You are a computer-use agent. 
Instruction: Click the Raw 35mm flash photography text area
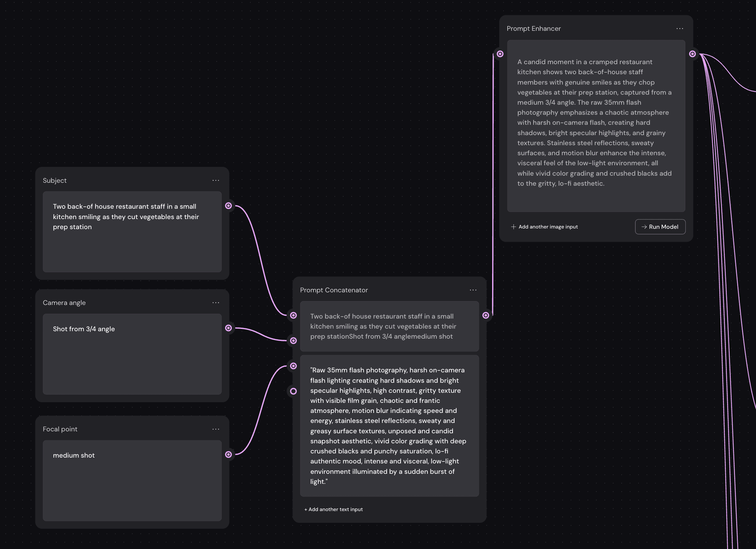(389, 426)
